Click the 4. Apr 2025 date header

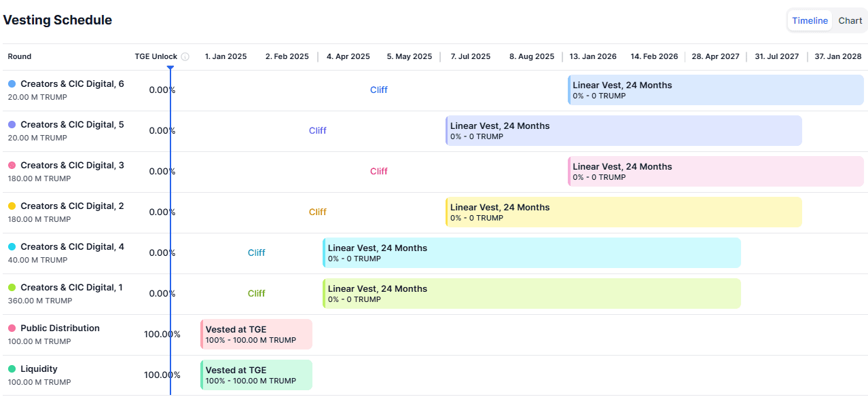(x=348, y=57)
